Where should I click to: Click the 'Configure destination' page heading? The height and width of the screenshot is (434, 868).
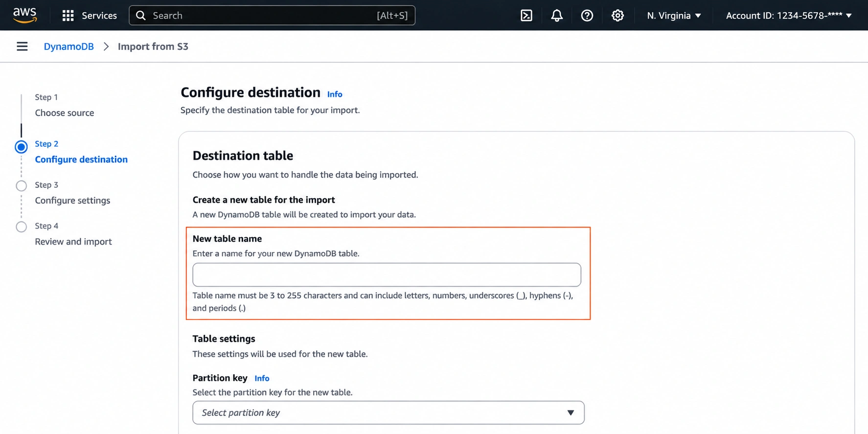pos(251,92)
